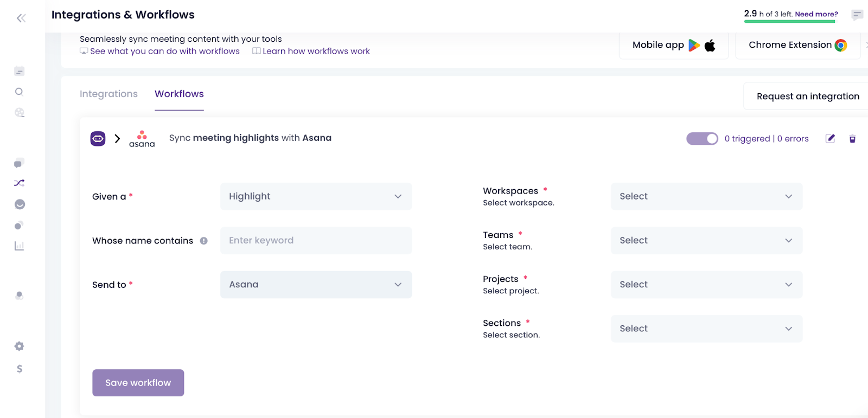Open Learn how workflows work link
868x418 pixels.
316,51
